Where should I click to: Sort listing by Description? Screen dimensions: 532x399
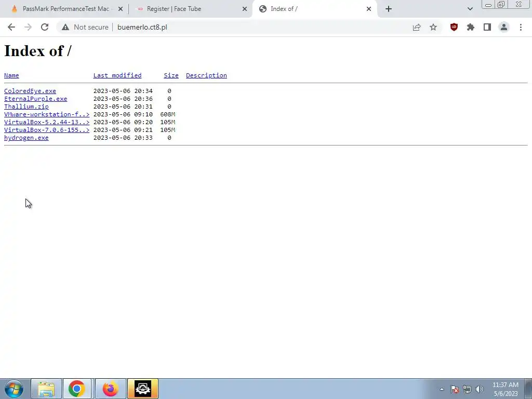pyautogui.click(x=206, y=75)
